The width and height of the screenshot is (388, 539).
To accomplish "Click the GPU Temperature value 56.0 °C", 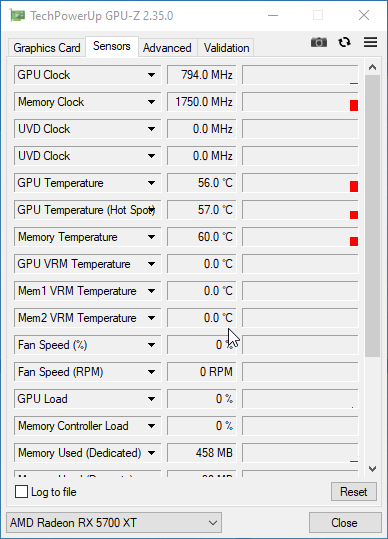I will pyautogui.click(x=202, y=183).
